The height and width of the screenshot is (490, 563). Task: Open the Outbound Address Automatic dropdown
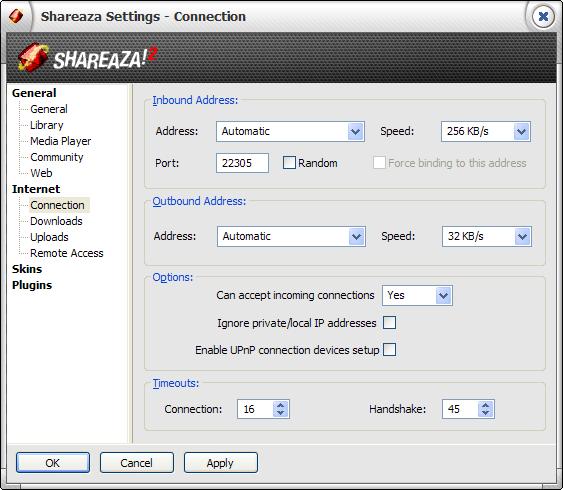click(291, 236)
